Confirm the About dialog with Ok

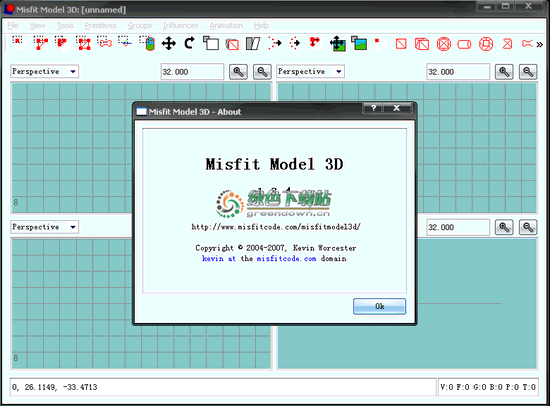tap(380, 306)
